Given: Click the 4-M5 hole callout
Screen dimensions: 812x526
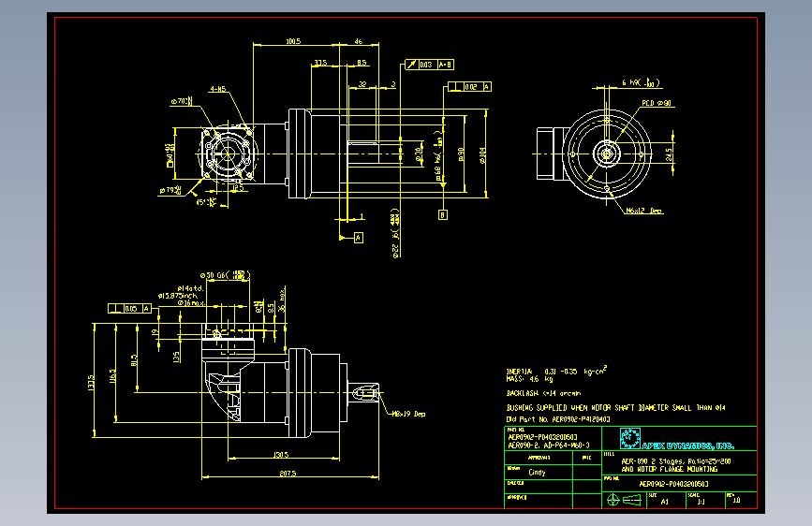Looking at the screenshot, I should (x=217, y=89).
